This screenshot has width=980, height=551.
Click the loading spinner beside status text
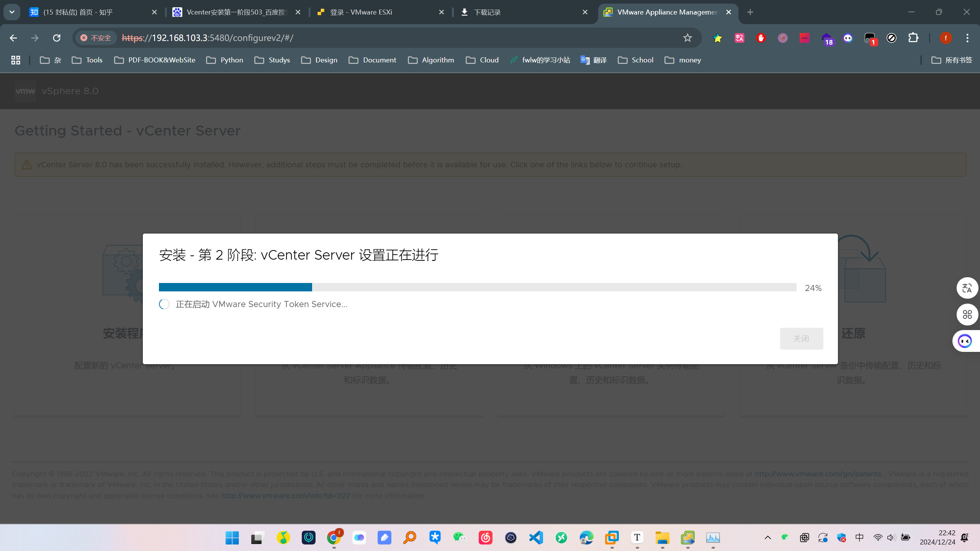(164, 304)
